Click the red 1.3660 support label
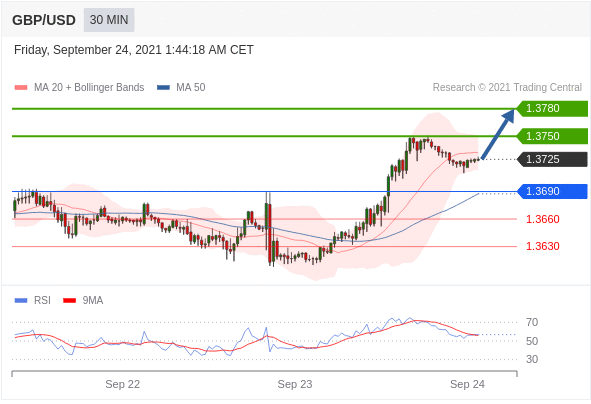 (x=542, y=219)
